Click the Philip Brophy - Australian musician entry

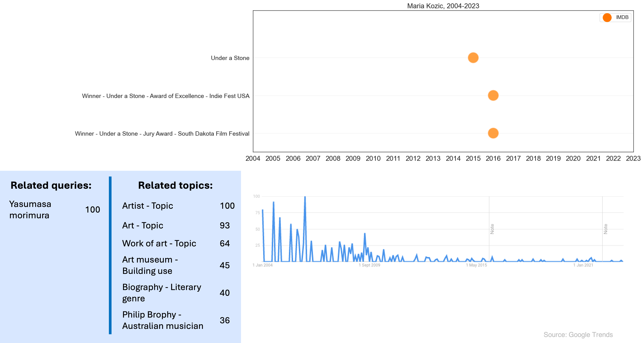pos(162,320)
